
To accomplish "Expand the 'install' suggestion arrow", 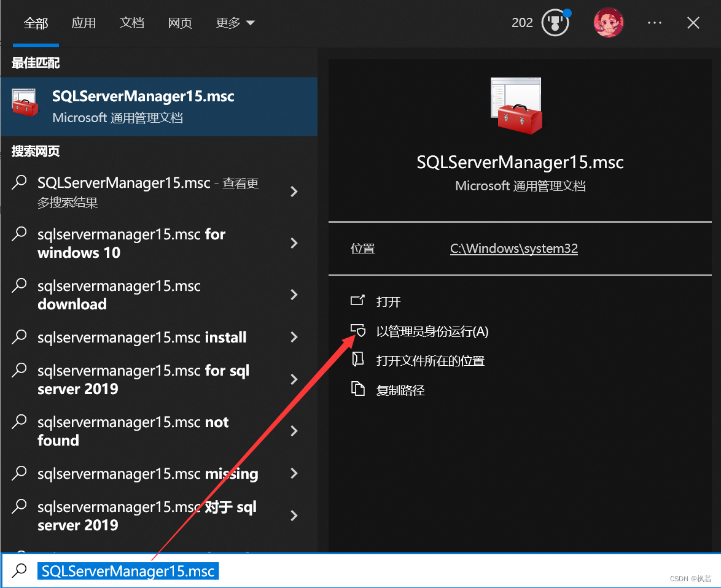I will coord(294,337).
